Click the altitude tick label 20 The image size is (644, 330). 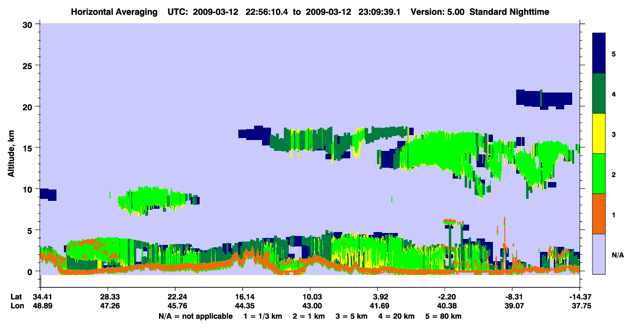coord(29,106)
